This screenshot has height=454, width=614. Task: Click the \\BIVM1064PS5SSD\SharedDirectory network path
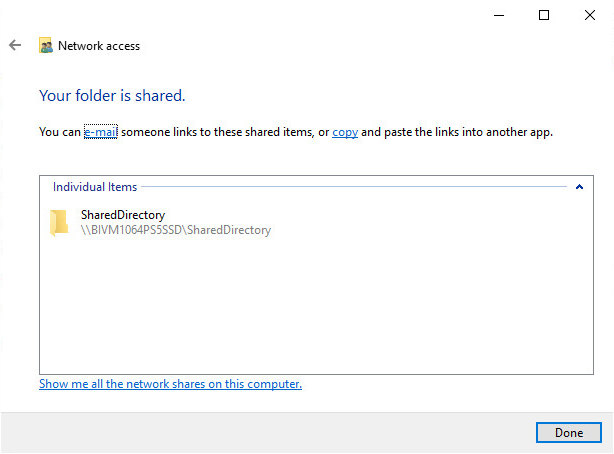(175, 230)
